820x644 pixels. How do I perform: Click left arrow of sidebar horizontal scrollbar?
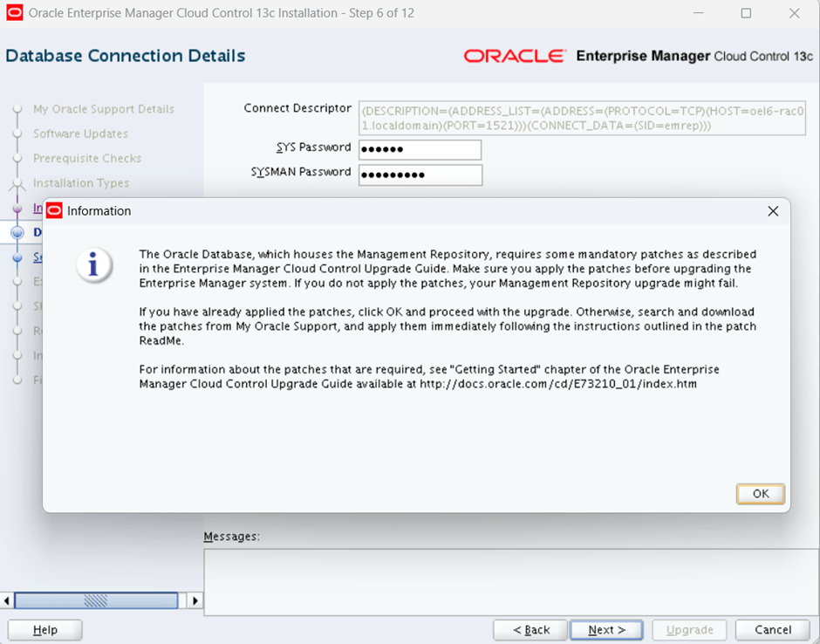[x=7, y=600]
